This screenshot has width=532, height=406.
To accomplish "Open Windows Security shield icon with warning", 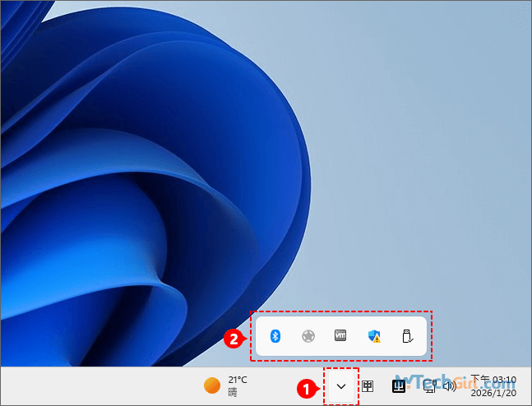I will click(x=374, y=336).
